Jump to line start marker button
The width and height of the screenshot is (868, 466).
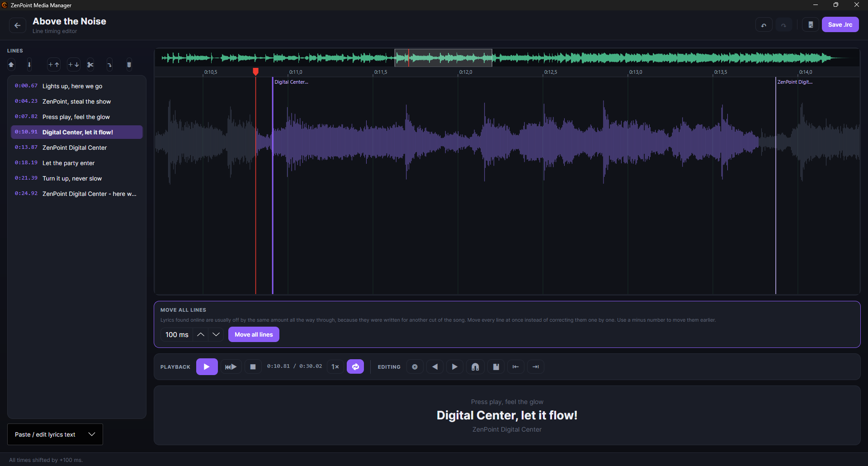click(x=515, y=367)
